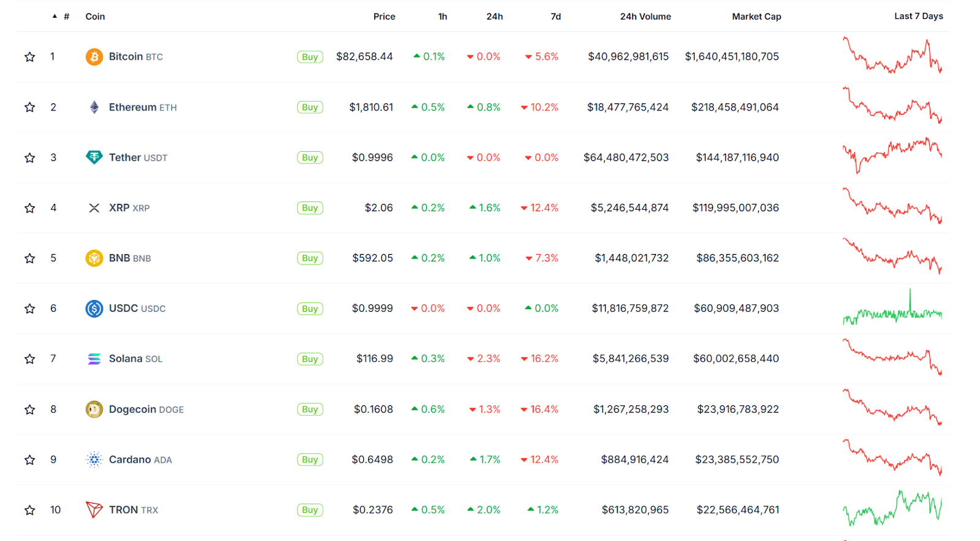Click the Bitcoin coin logo icon
This screenshot has height=541, width=980.
(94, 57)
